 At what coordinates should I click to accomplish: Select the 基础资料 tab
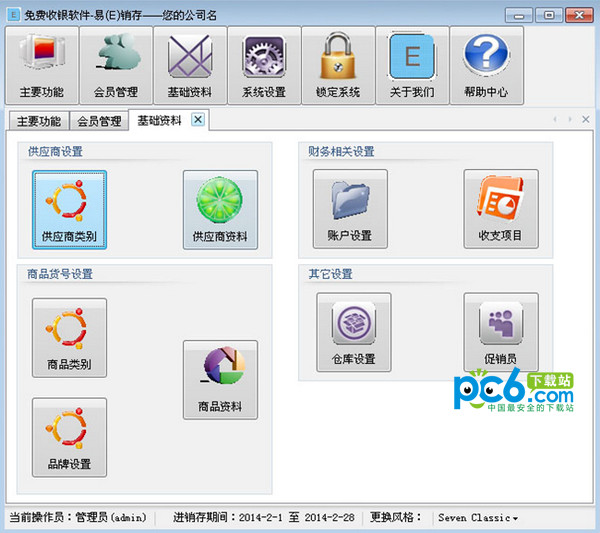pyautogui.click(x=160, y=121)
